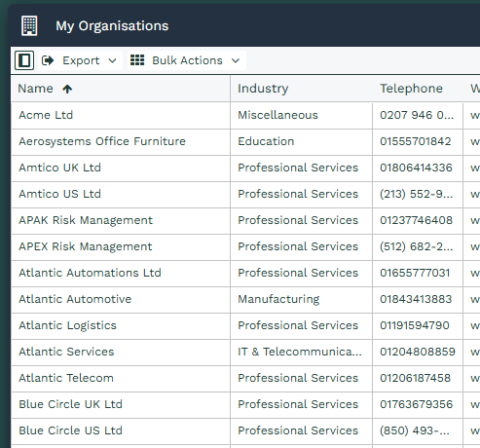Sort by the Name column header

coord(35,89)
